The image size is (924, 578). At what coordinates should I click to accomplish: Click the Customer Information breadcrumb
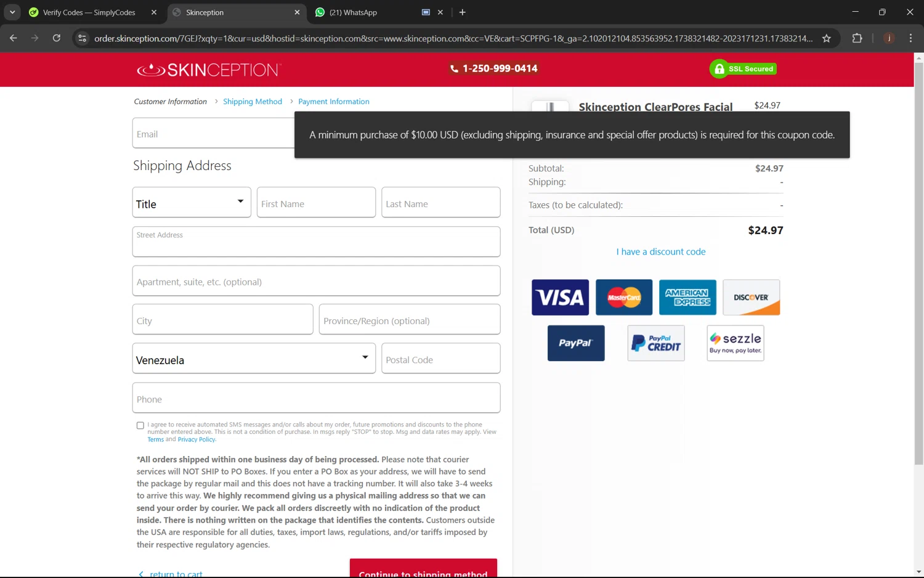pos(171,102)
